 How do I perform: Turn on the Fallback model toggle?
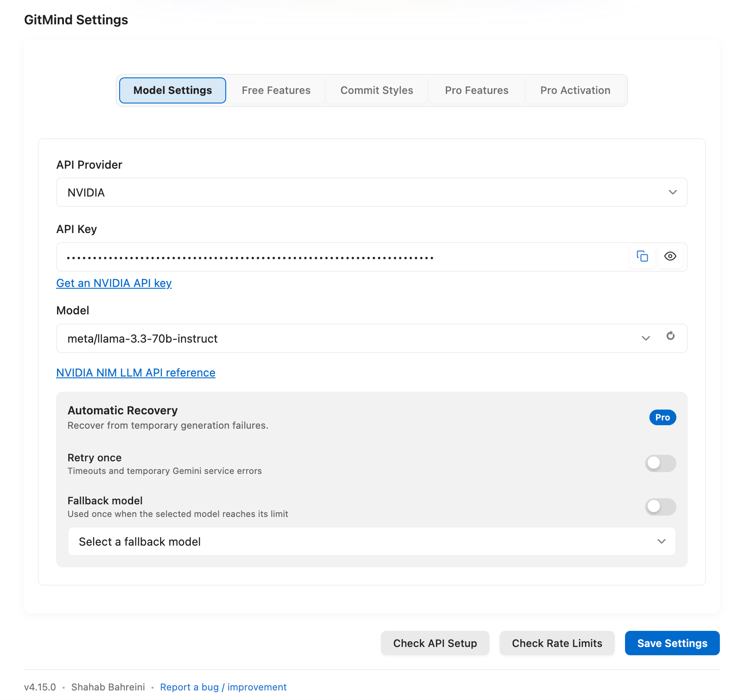pyautogui.click(x=660, y=507)
